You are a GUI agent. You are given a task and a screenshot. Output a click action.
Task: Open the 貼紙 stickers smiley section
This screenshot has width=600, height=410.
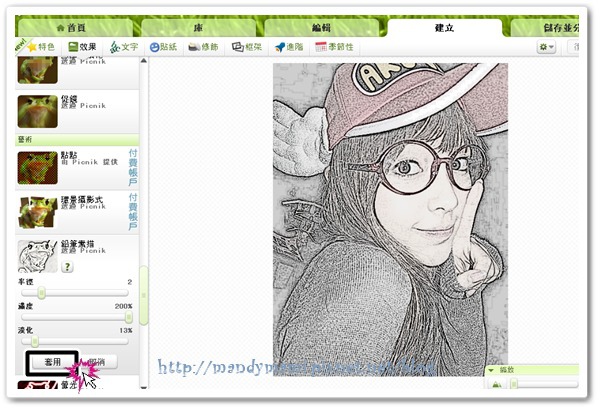163,47
